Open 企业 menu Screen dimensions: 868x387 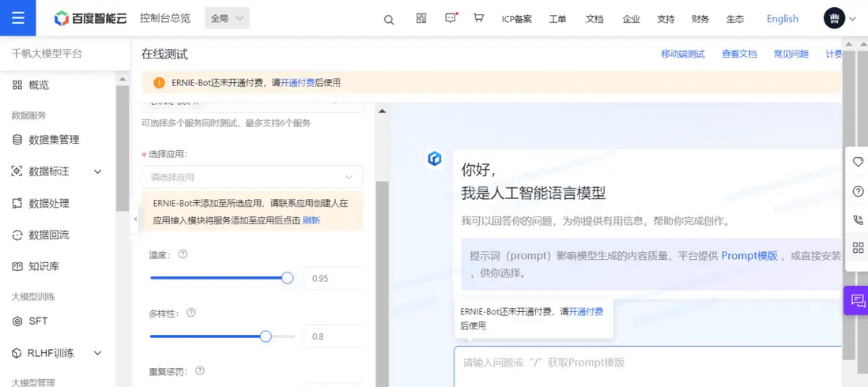(631, 19)
